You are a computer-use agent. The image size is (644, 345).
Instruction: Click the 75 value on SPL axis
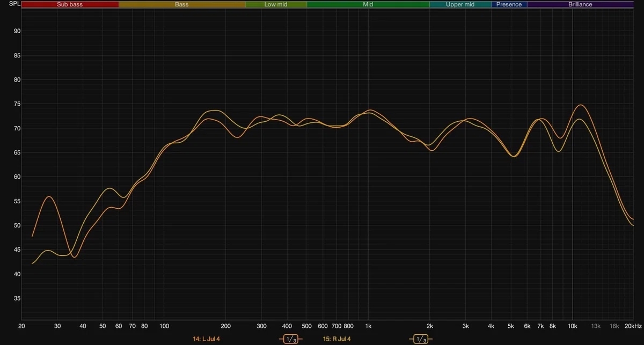pyautogui.click(x=17, y=104)
